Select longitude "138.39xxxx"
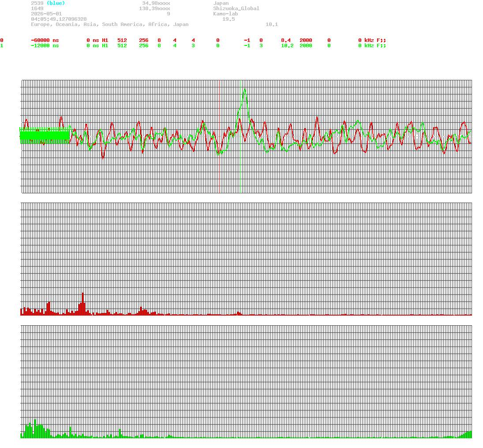The height and width of the screenshot is (448, 483). [155, 9]
